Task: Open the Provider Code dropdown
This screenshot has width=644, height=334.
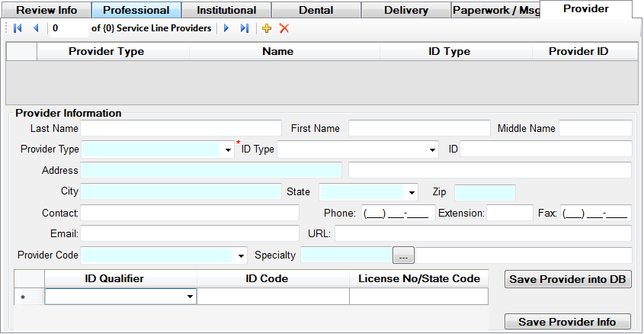Action: tap(242, 255)
